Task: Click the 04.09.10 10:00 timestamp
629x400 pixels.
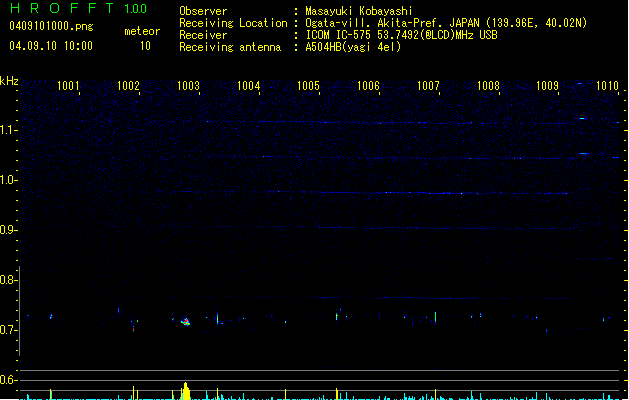Action: tap(50, 46)
